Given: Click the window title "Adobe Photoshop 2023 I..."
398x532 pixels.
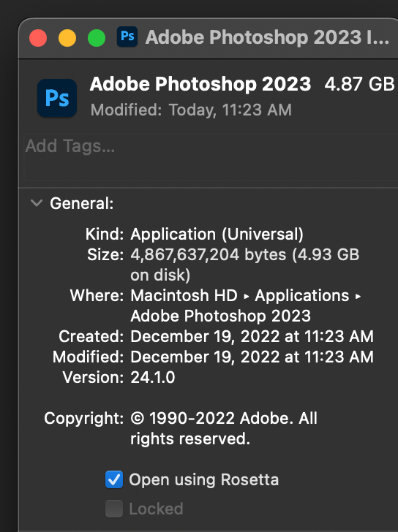Looking at the screenshot, I should (x=267, y=37).
